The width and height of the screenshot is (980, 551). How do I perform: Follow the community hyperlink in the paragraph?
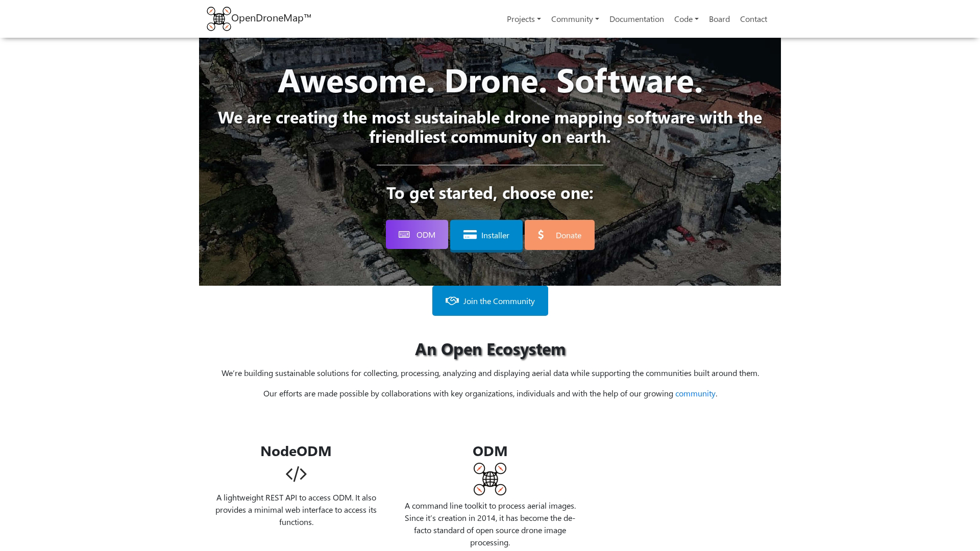695,393
